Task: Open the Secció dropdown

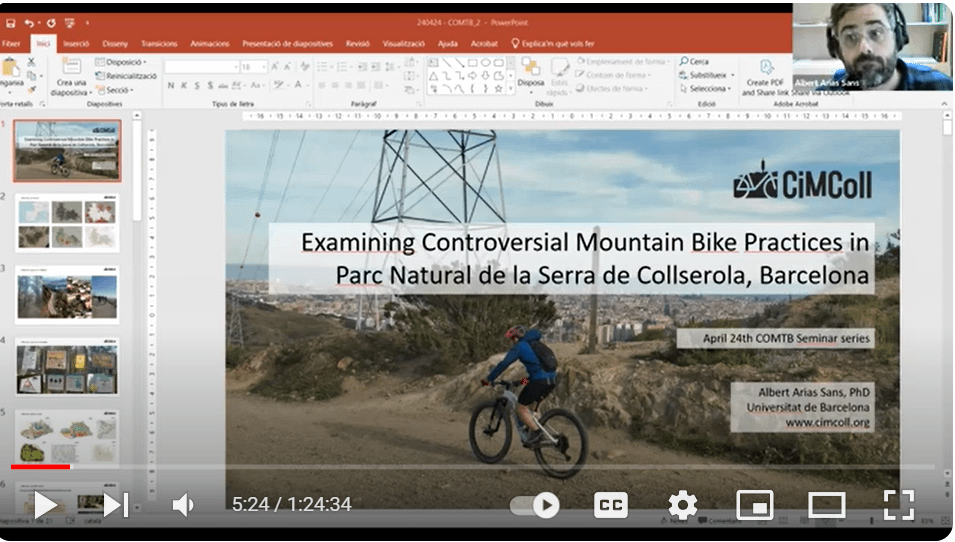Action: [115, 90]
